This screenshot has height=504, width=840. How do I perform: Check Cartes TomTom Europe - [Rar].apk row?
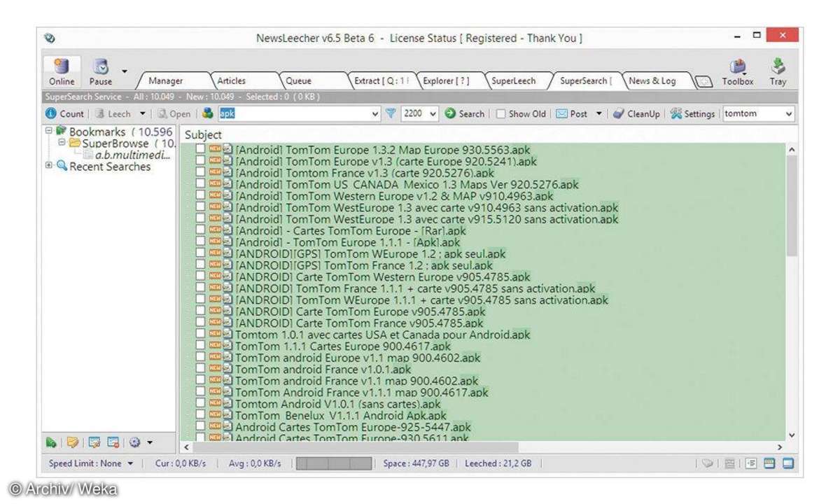point(201,230)
